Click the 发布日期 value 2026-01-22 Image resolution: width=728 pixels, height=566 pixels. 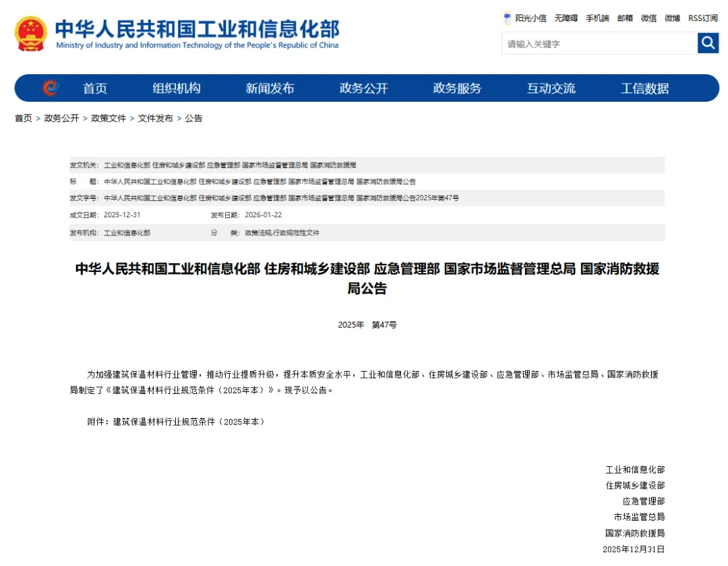tap(264, 215)
